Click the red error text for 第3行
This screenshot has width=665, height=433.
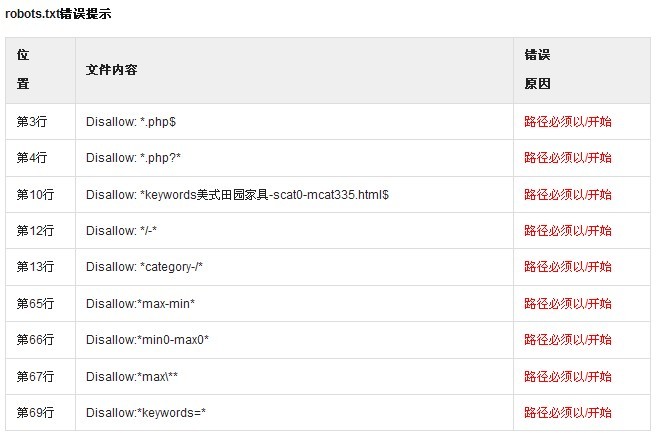568,122
